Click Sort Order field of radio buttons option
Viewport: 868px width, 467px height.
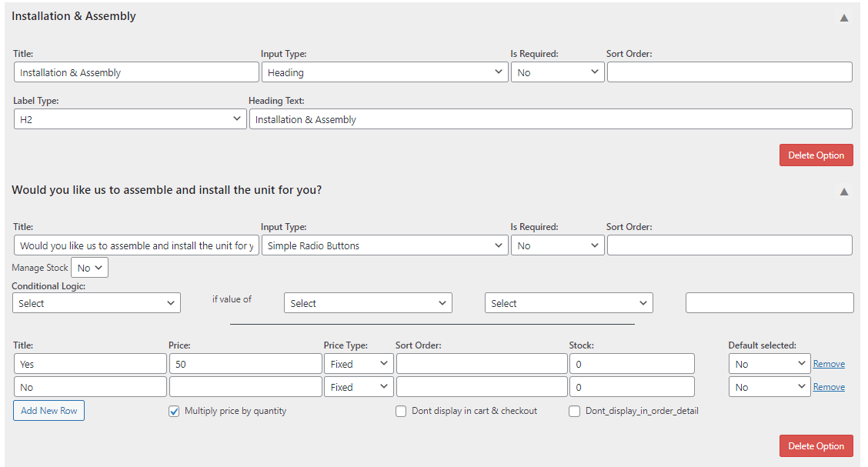pyautogui.click(x=729, y=245)
